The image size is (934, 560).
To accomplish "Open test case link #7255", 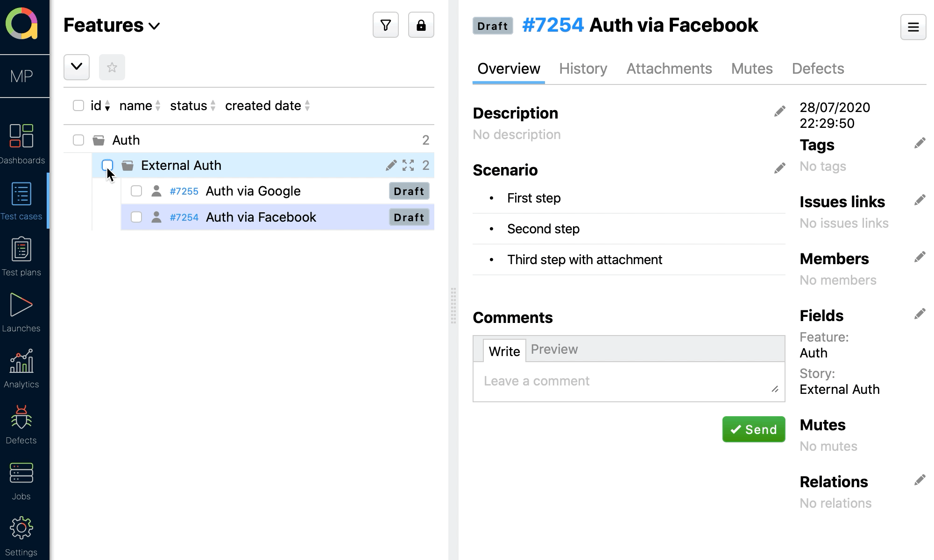I will (184, 191).
